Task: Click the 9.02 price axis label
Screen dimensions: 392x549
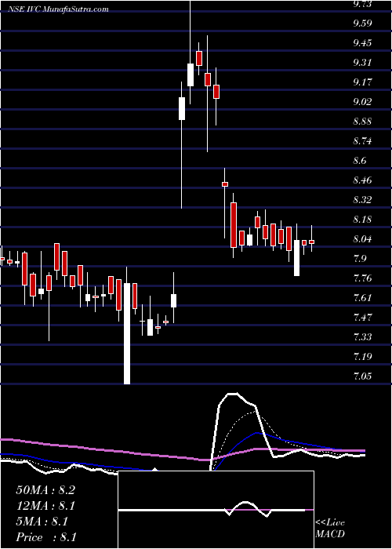Action: [363, 102]
